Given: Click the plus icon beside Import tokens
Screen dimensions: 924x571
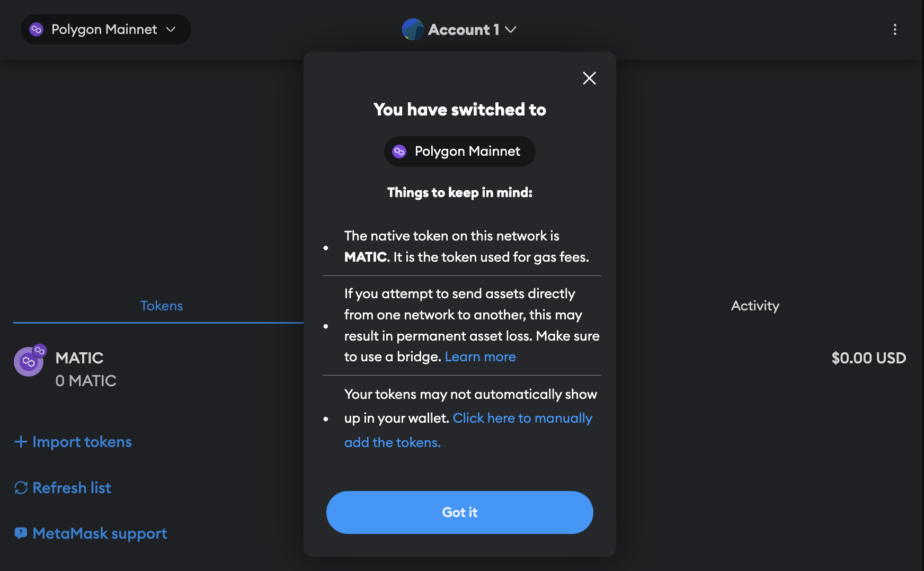Looking at the screenshot, I should pos(21,442).
